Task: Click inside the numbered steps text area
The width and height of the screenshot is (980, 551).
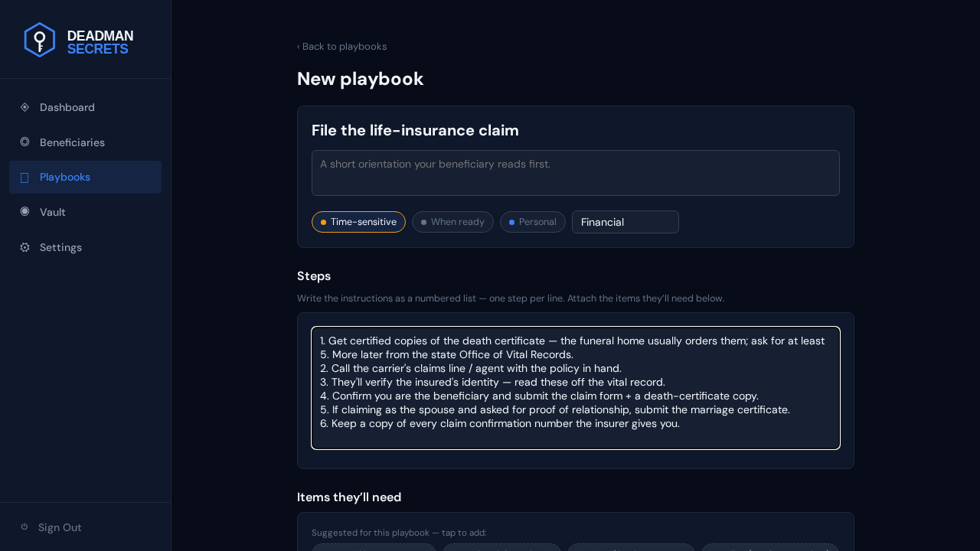Action: point(576,388)
